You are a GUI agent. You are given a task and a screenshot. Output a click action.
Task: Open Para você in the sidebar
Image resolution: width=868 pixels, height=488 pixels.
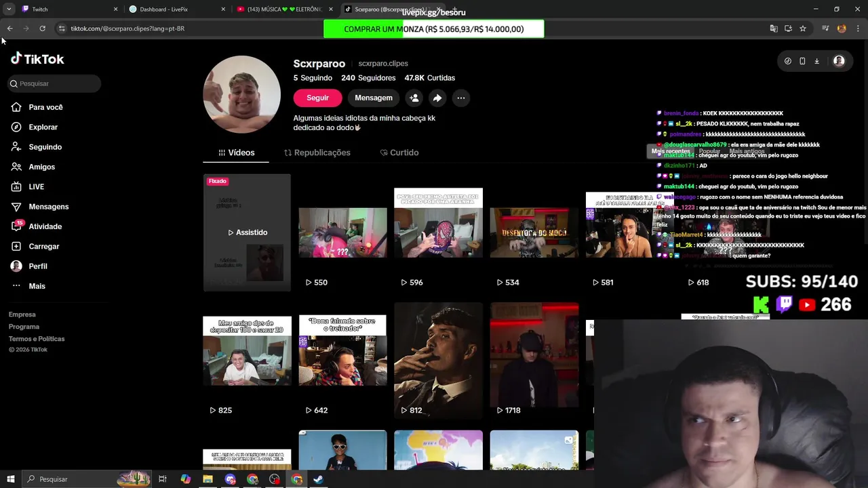[x=45, y=107]
